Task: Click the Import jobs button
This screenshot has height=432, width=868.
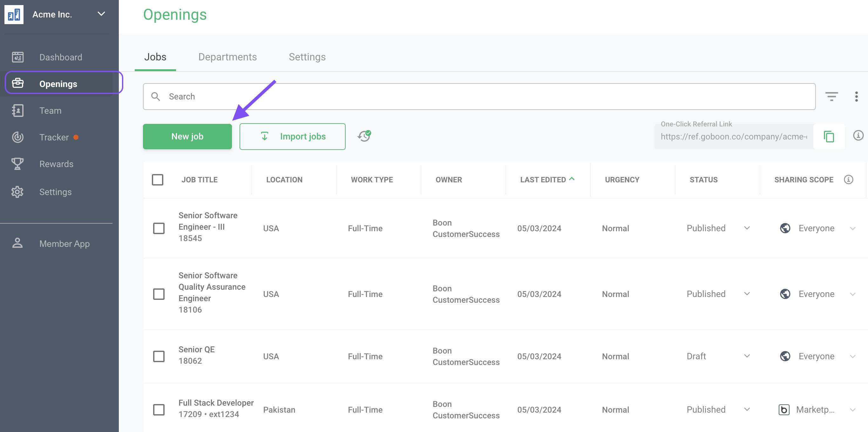Action: tap(293, 137)
